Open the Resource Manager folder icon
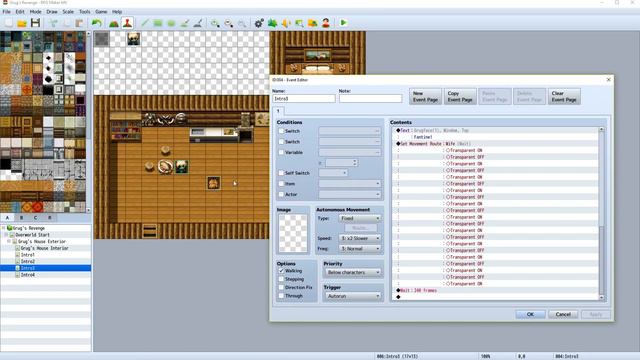The height and width of the screenshot is (360, 640). pos(313,23)
